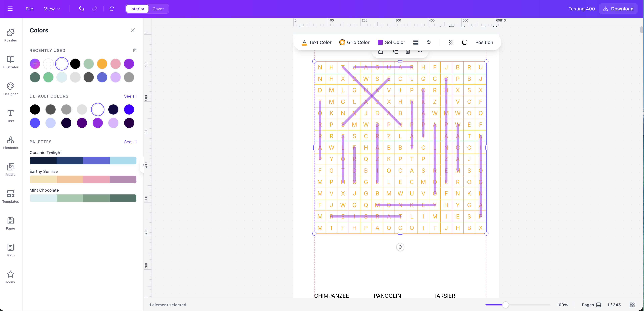Switch to the Interior tab
Viewport: 644px width, 311px height.
coord(137,9)
